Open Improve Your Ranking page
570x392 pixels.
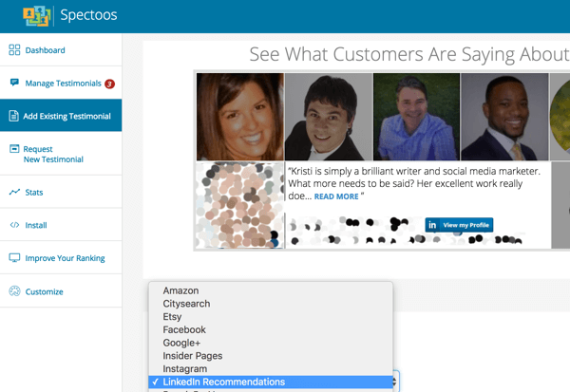pyautogui.click(x=65, y=258)
